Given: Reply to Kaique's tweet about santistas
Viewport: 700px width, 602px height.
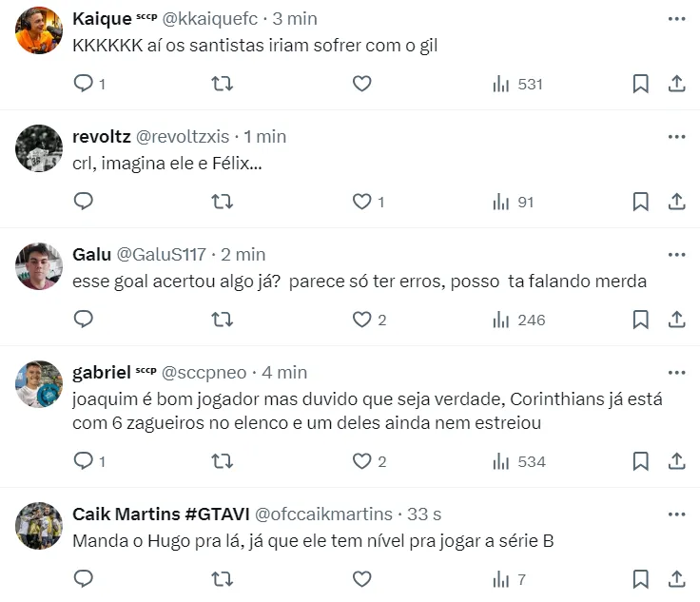Looking at the screenshot, I should 84,84.
